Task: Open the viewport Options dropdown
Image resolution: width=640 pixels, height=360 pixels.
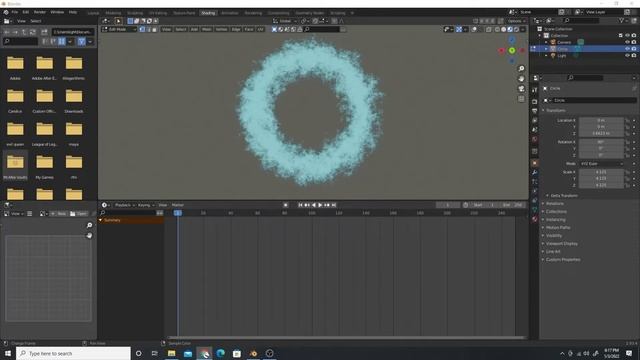Action: pyautogui.click(x=516, y=21)
